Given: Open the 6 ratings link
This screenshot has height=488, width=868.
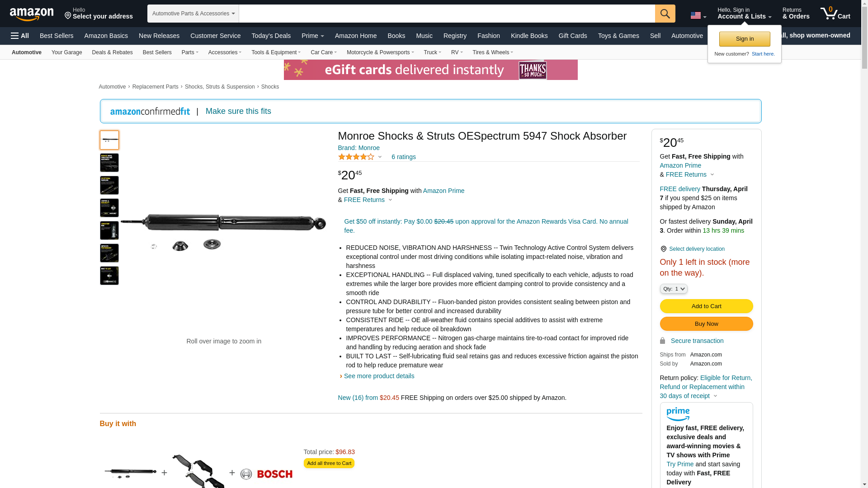Looking at the screenshot, I should (404, 157).
